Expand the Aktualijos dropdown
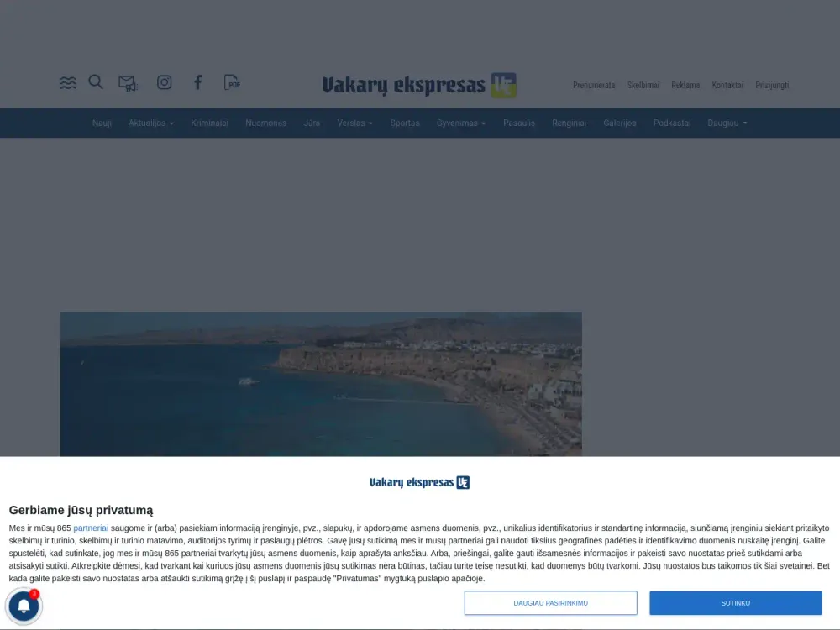This screenshot has width=840, height=630. pos(151,123)
